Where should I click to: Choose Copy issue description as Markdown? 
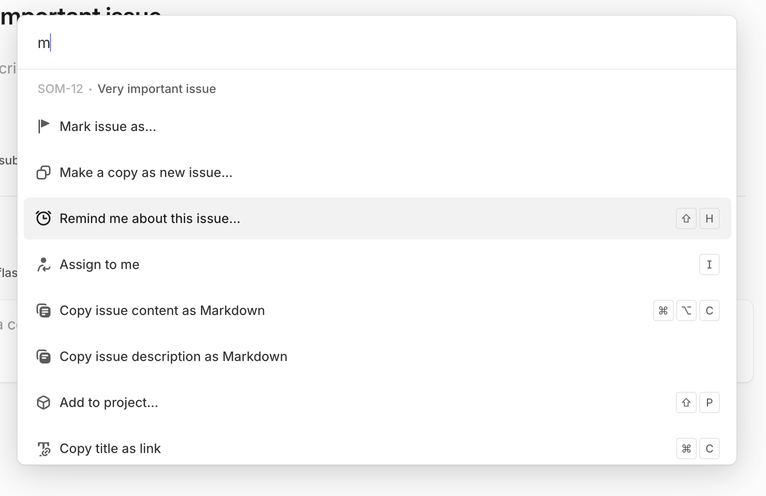pos(173,356)
